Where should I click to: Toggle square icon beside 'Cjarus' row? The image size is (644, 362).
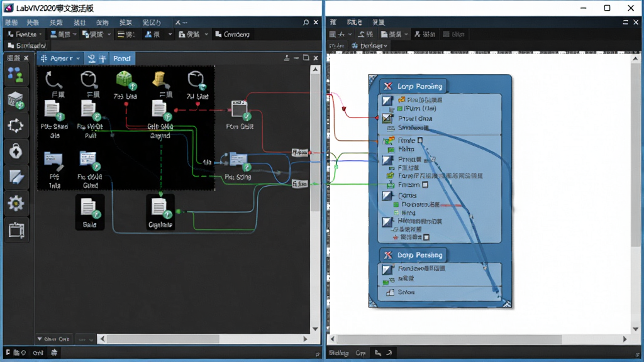[387, 195]
